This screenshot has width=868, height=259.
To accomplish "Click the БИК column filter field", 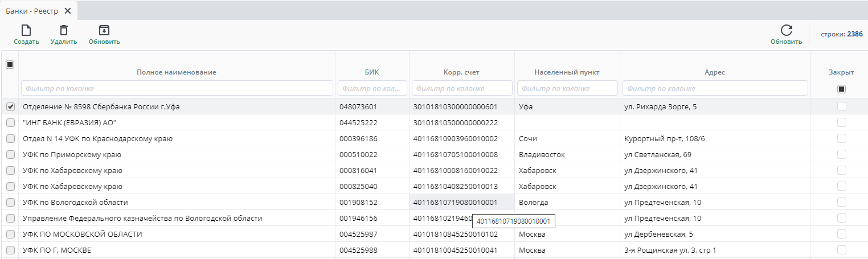I will click(x=372, y=88).
